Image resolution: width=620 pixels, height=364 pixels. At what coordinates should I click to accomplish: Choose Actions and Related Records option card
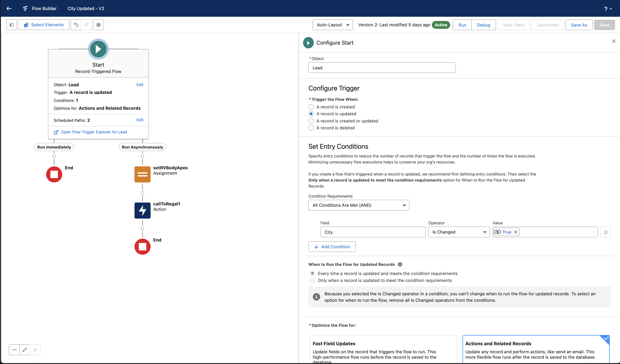click(536, 349)
